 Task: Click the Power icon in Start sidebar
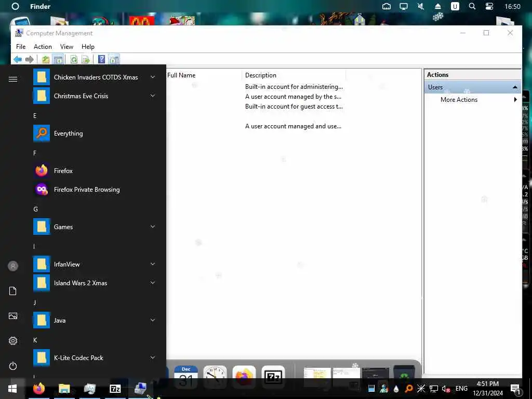[13, 366]
